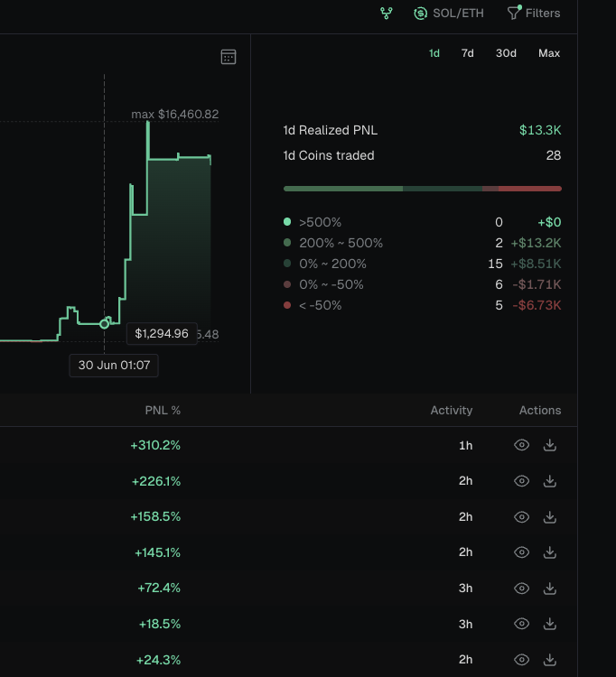Toggle eye icon for +310.2% row
This screenshot has height=677, width=616.
coord(521,445)
